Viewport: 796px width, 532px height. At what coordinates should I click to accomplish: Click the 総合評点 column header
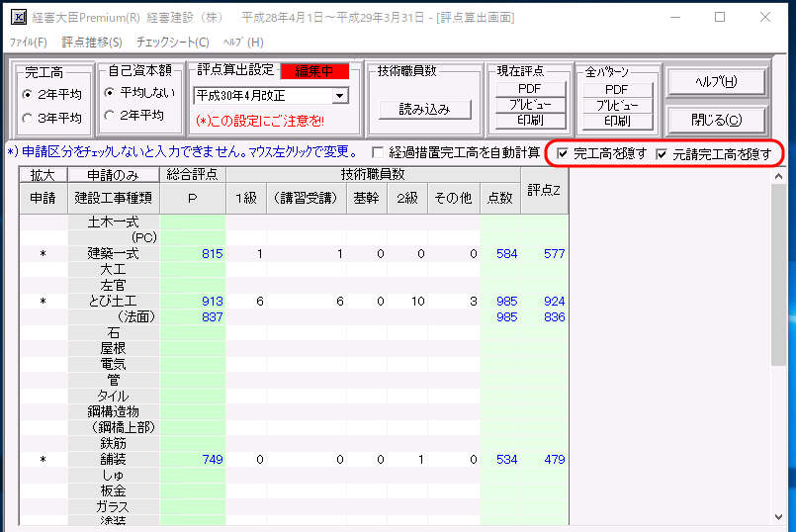[x=193, y=175]
